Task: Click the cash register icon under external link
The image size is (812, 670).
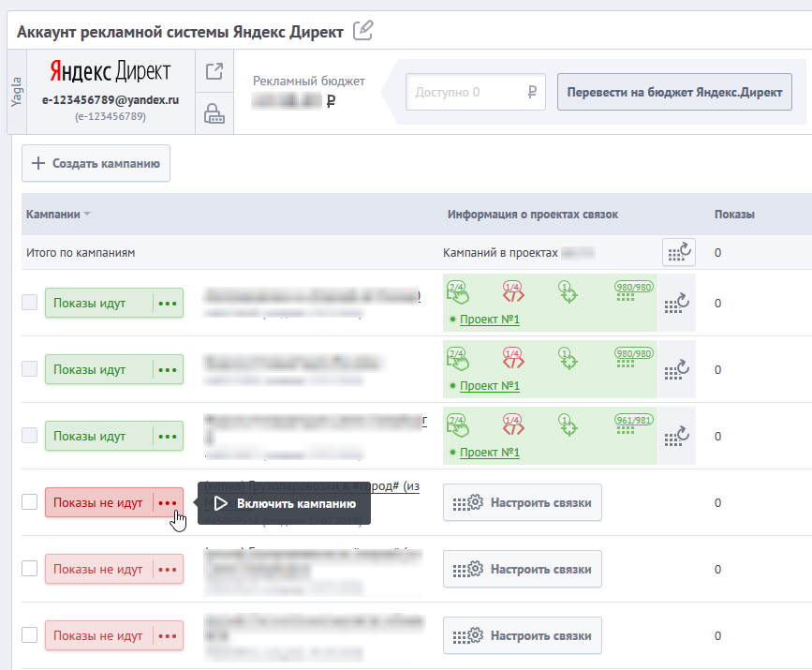Action: (x=214, y=113)
